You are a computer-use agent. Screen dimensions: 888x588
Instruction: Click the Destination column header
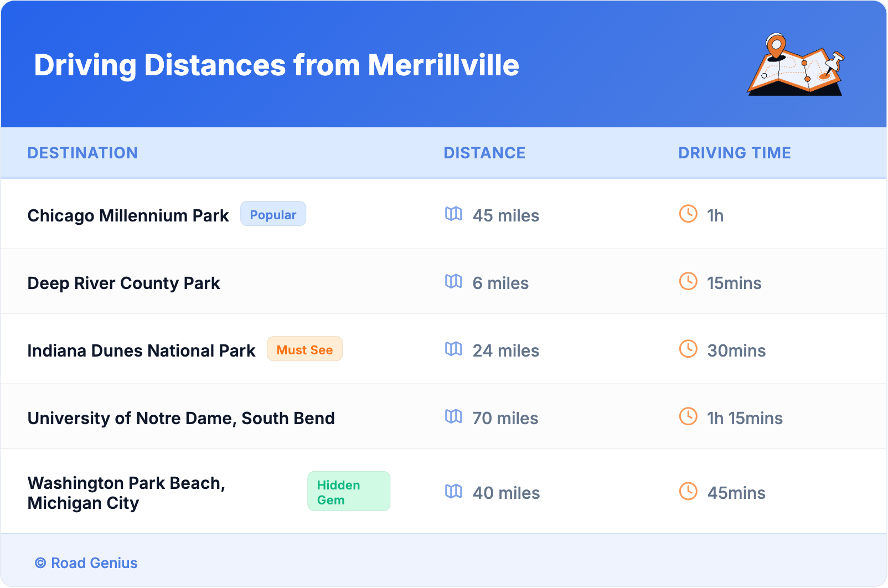pyautogui.click(x=82, y=153)
